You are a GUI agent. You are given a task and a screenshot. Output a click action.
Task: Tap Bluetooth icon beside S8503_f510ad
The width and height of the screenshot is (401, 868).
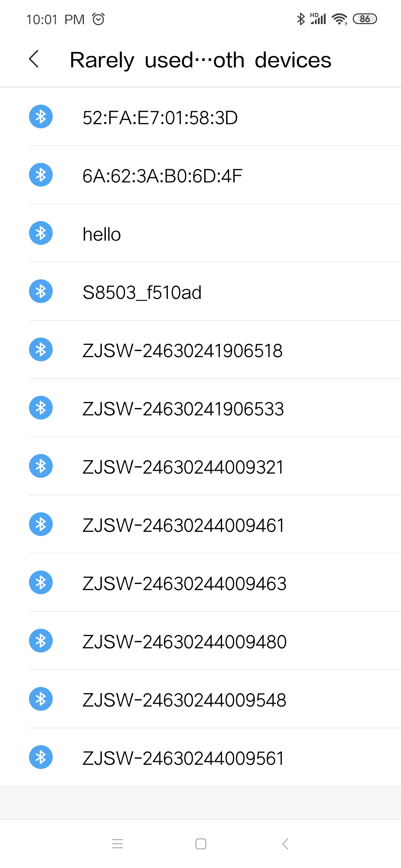(41, 291)
